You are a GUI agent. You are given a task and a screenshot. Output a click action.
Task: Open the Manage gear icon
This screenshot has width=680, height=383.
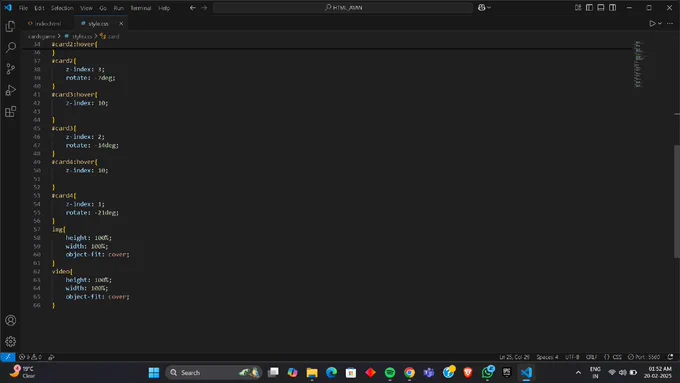[x=10, y=341]
